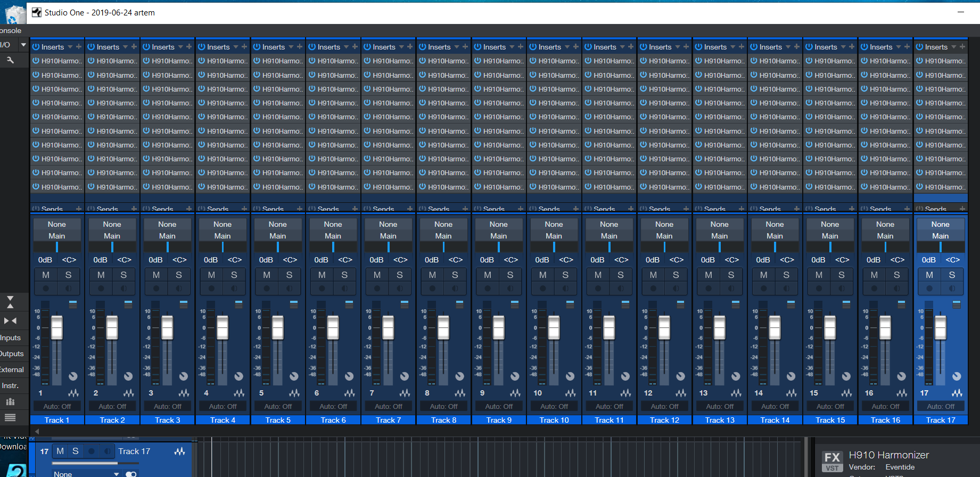The width and height of the screenshot is (980, 477).
Task: Add a send with plus on Track 15
Action: [x=852, y=209]
